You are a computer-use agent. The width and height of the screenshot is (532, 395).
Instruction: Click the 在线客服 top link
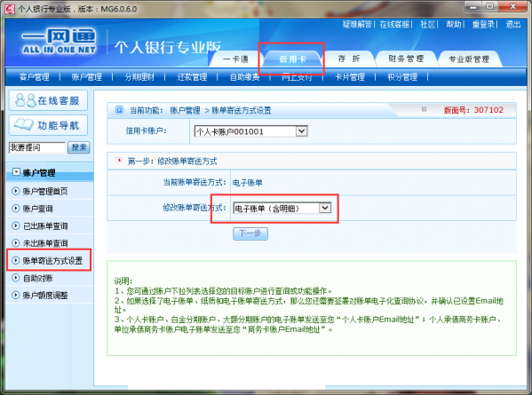point(394,25)
